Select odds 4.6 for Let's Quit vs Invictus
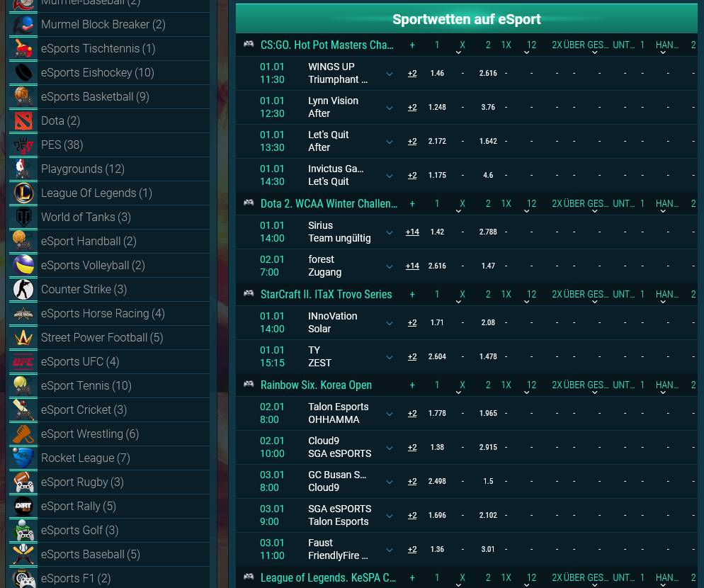The height and width of the screenshot is (588, 704). (488, 175)
